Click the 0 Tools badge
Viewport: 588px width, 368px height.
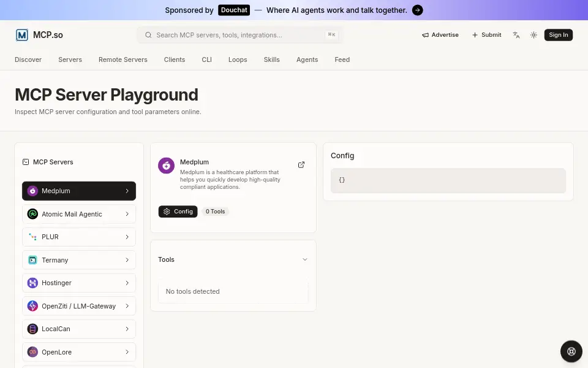[215, 212]
